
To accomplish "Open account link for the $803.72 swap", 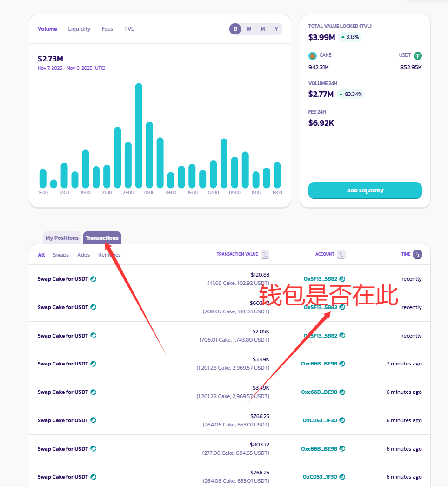I will [x=319, y=449].
